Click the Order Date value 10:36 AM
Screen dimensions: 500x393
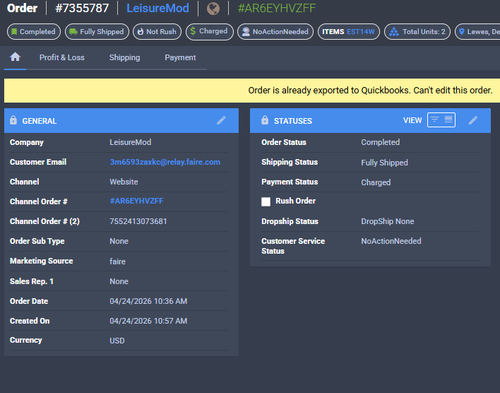pyautogui.click(x=148, y=301)
